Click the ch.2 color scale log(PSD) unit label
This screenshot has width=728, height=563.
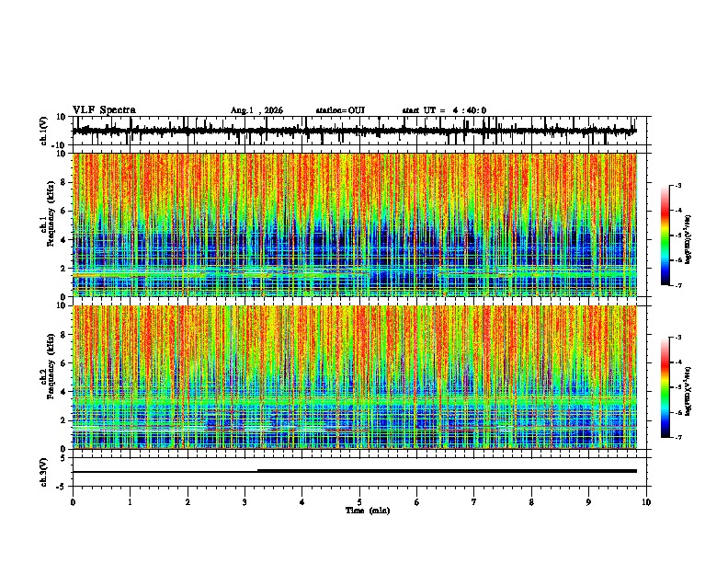pos(688,392)
